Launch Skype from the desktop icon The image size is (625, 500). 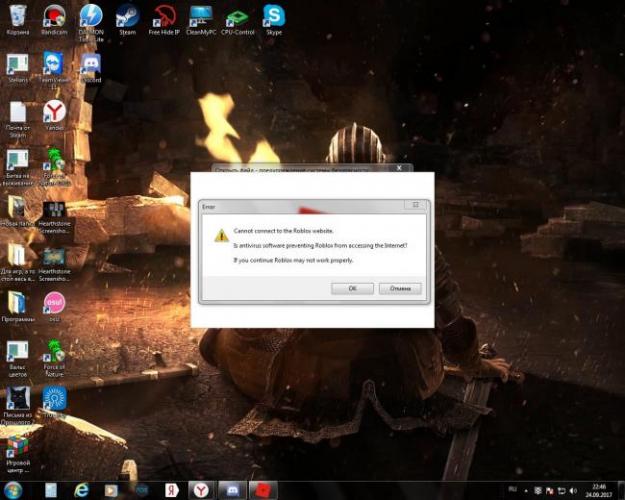274,19
